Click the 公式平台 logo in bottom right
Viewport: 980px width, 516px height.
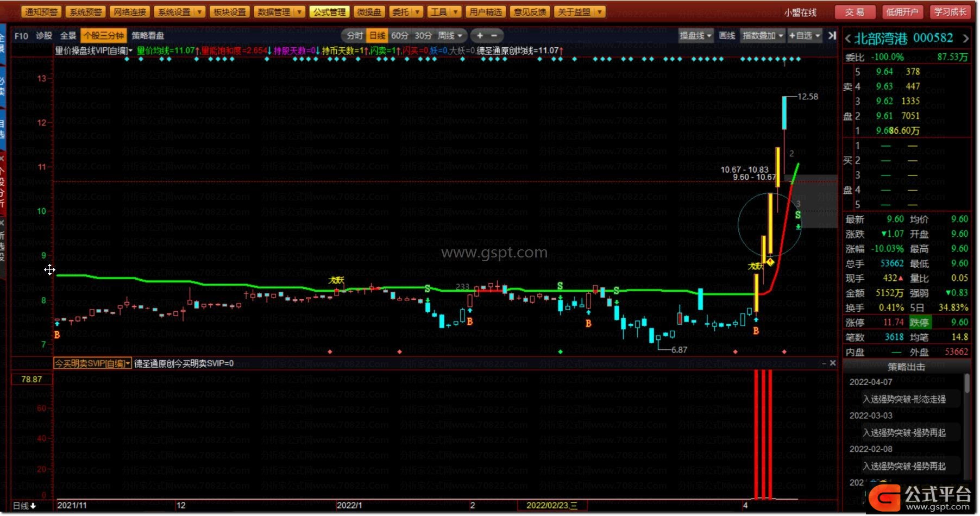coord(920,497)
